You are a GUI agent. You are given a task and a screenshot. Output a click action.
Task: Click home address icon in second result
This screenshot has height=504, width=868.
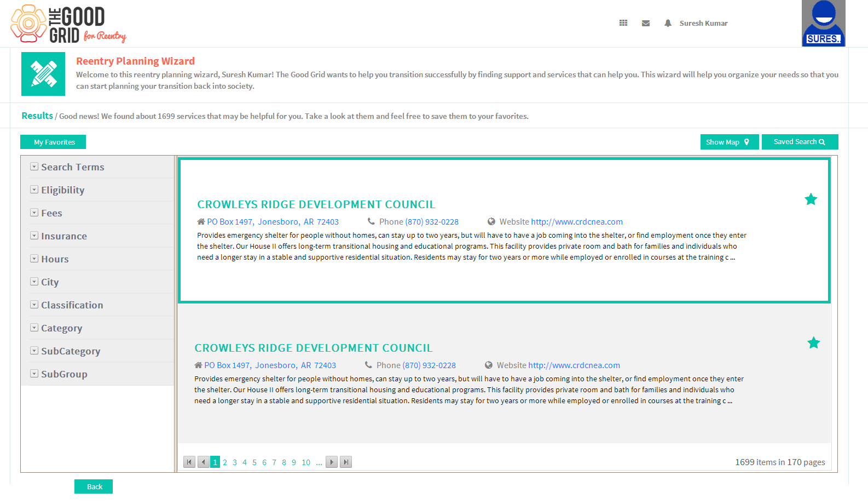198,365
